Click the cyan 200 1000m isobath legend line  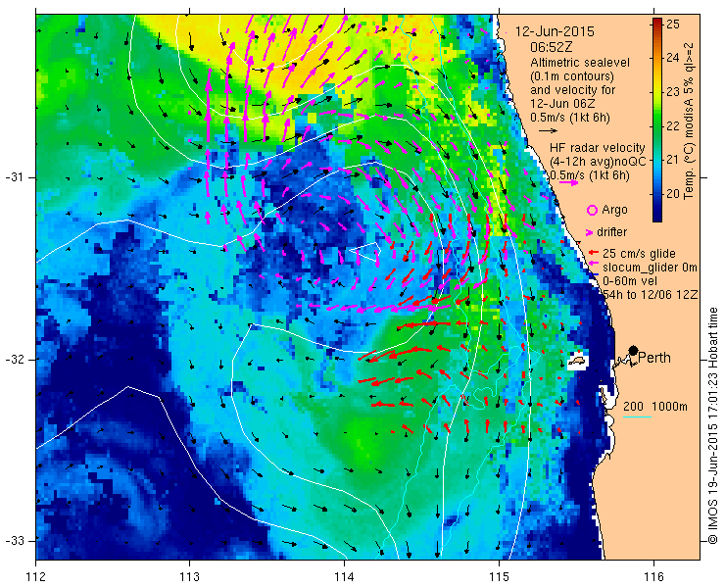[637, 417]
